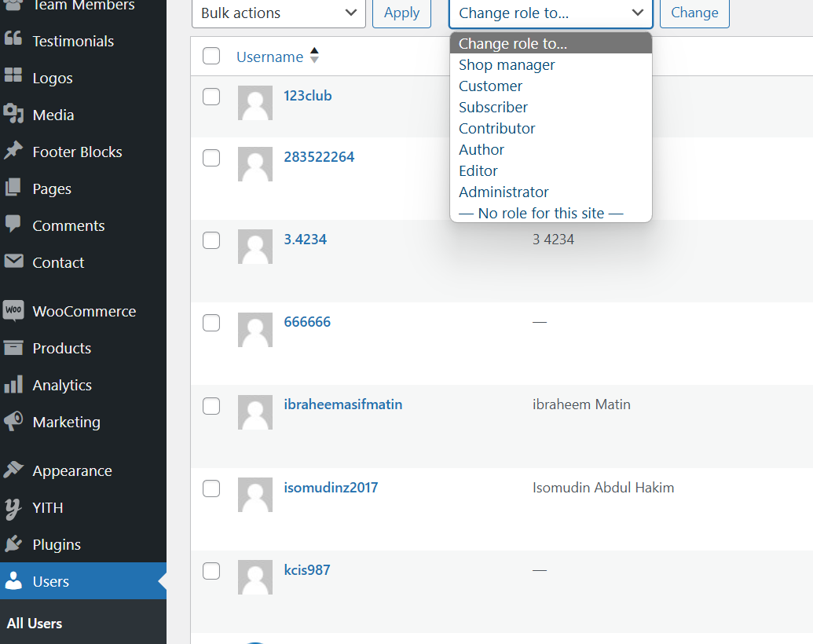The height and width of the screenshot is (644, 813).
Task: Open profile of user kcis987
Action: 306,569
